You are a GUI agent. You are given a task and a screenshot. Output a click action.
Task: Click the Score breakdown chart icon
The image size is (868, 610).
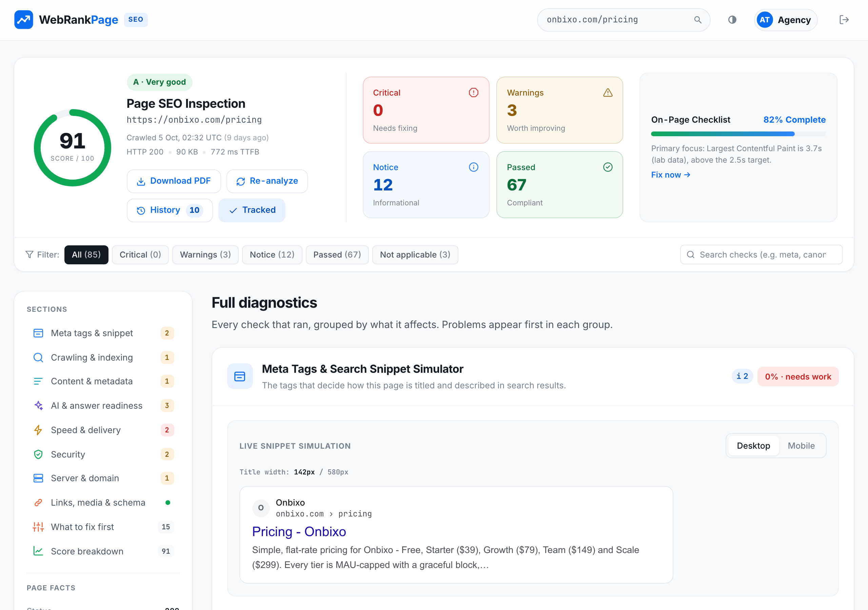[38, 551]
